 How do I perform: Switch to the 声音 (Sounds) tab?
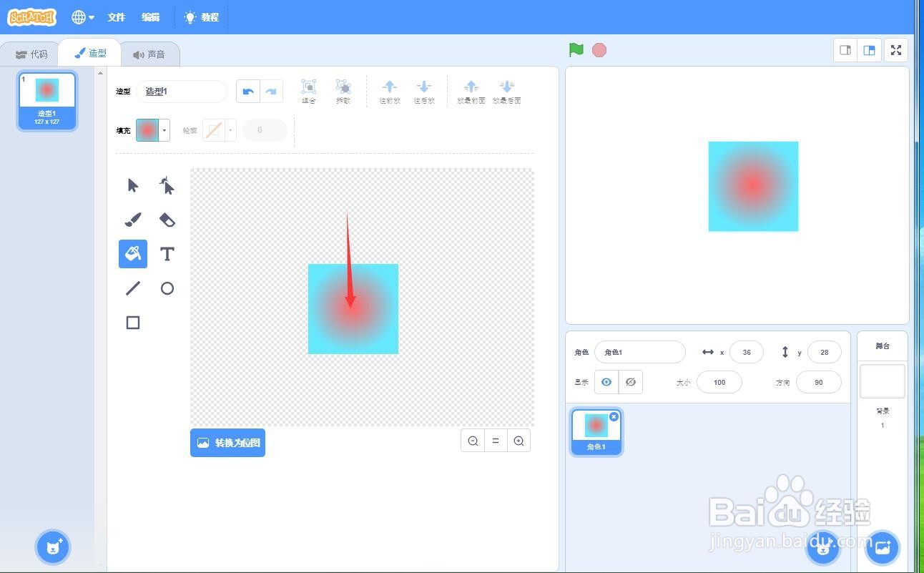(149, 54)
